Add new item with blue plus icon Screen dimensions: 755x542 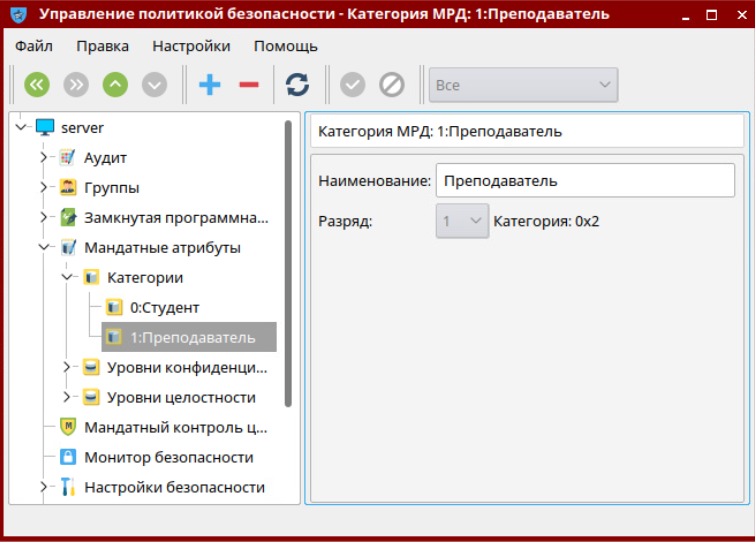[x=209, y=85]
